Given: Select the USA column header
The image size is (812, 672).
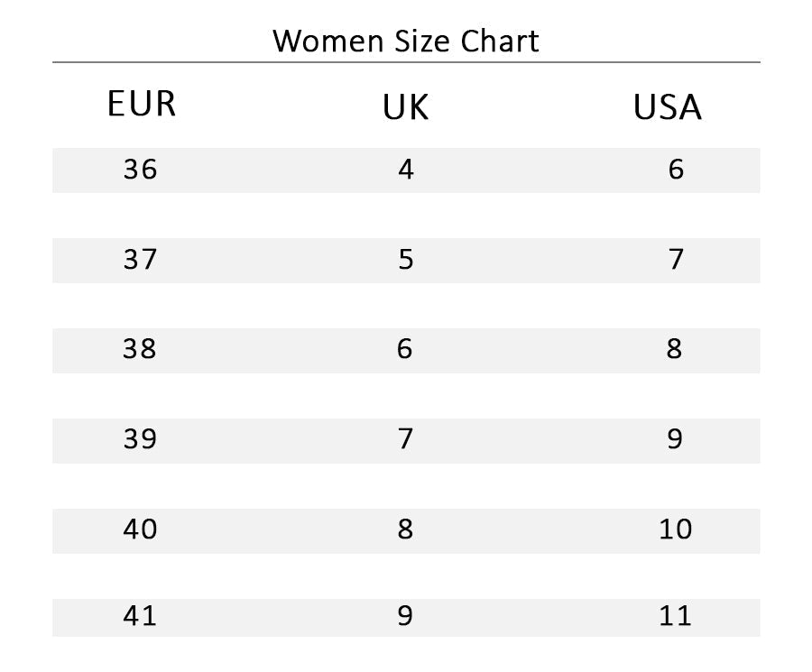Looking at the screenshot, I should tap(667, 107).
